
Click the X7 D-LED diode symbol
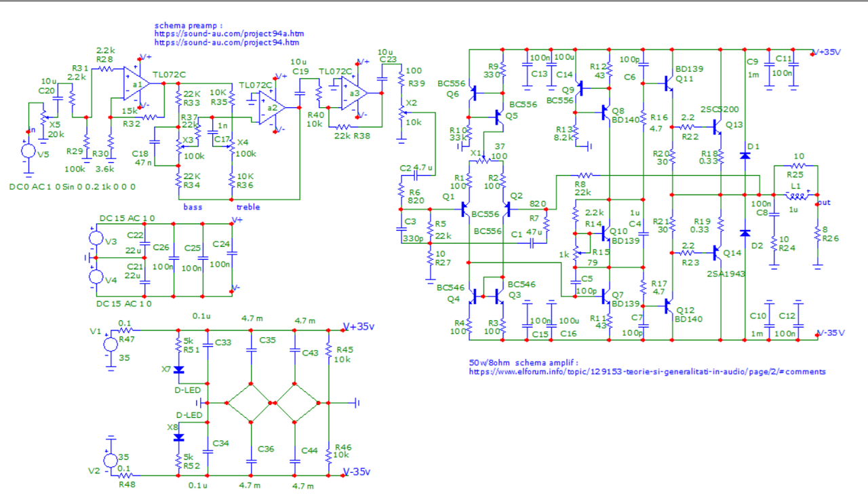[x=179, y=370]
